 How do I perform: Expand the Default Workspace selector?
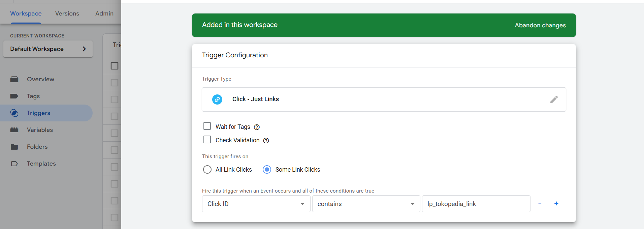click(x=48, y=49)
